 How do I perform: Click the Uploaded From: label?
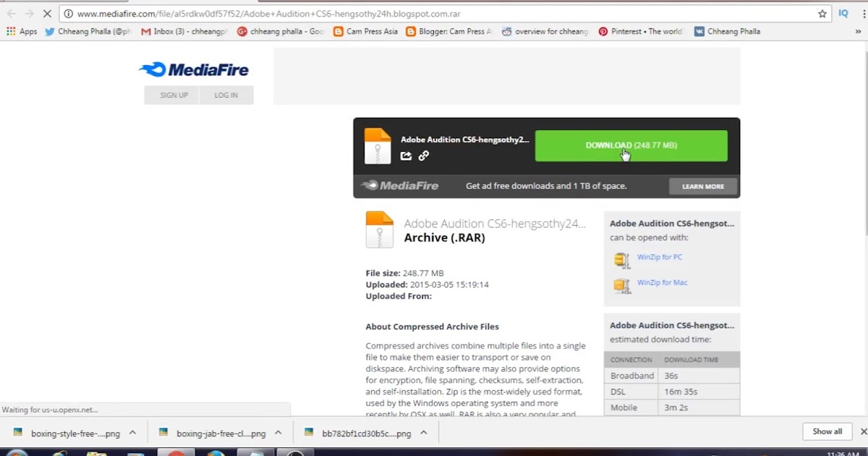pos(399,296)
